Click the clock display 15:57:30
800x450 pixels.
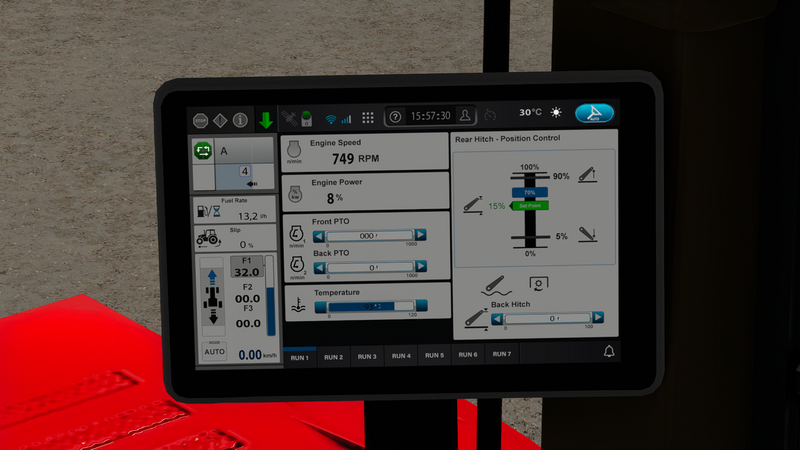[x=430, y=116]
